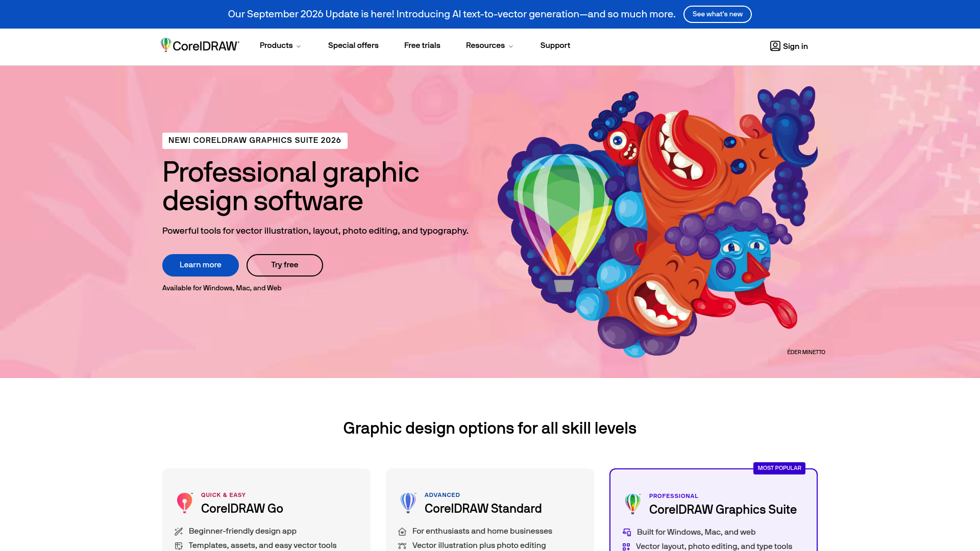Click the Sign in link text

click(x=795, y=46)
